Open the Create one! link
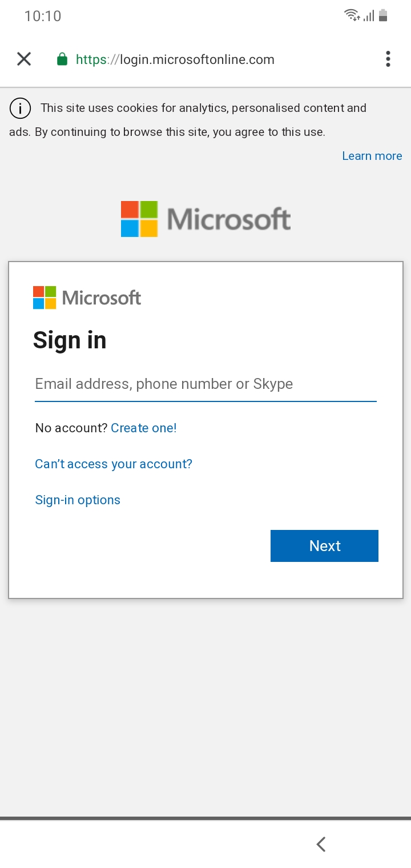The image size is (411, 868). click(x=144, y=428)
